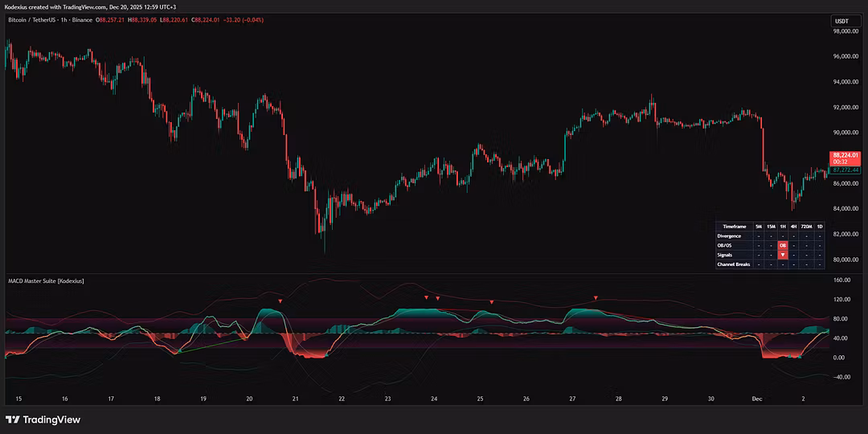
Task: Select the USDT currency label on price axis
Action: pyautogui.click(x=841, y=21)
